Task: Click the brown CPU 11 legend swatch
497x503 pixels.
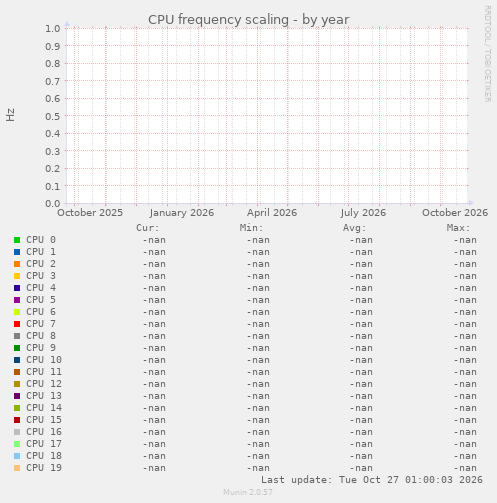Action: click(17, 372)
